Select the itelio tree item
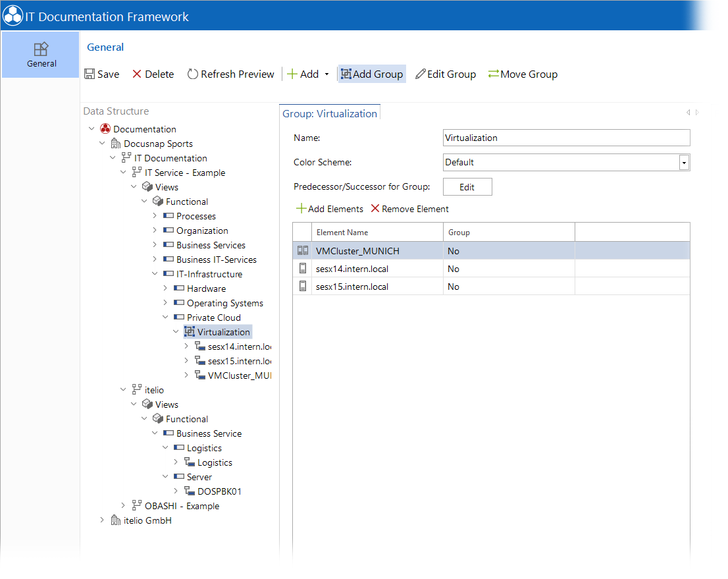This screenshot has width=728, height=579. 154,390
